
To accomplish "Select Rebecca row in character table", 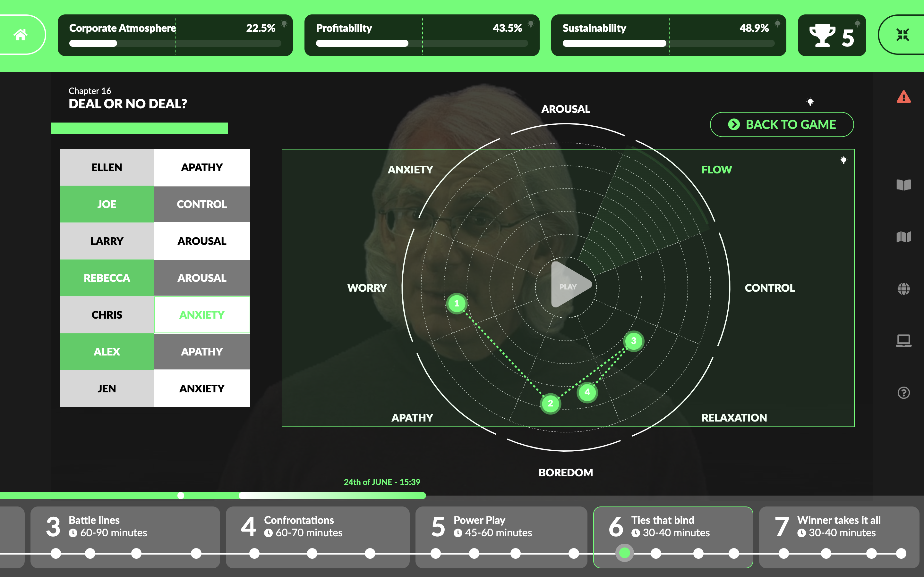I will (x=107, y=278).
